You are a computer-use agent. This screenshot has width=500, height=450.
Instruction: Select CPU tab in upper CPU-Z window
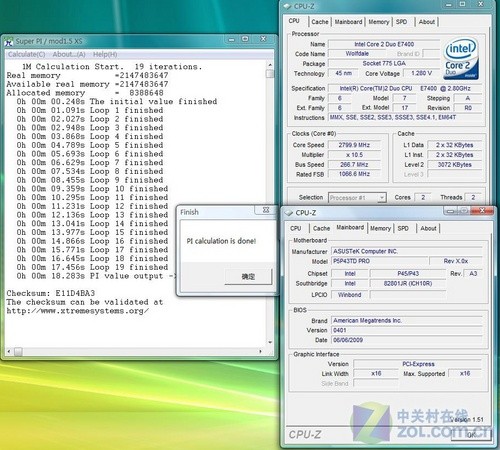pyautogui.click(x=294, y=21)
